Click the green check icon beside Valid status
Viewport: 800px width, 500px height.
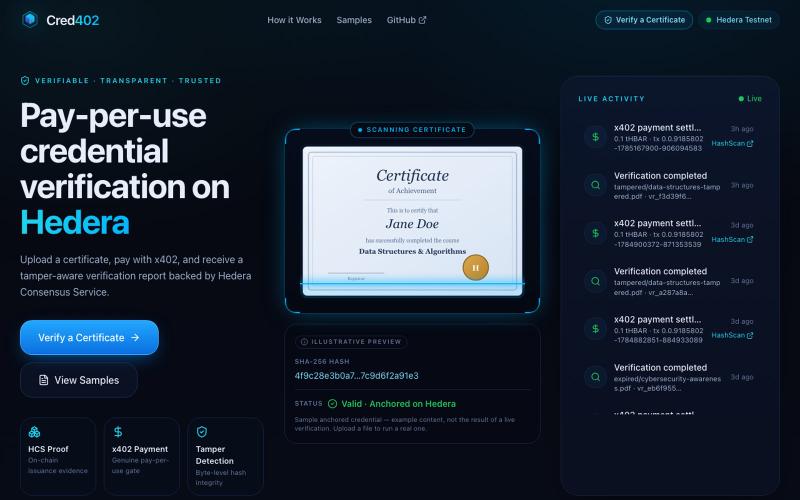[x=333, y=404]
